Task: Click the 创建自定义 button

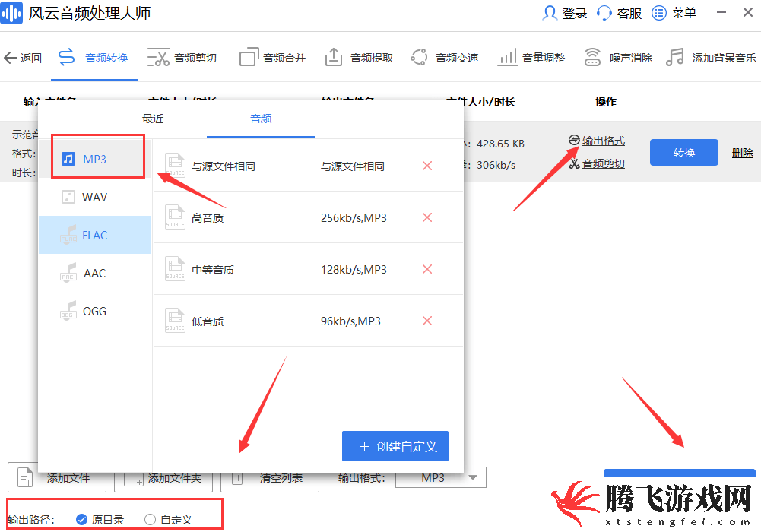Action: tap(395, 446)
